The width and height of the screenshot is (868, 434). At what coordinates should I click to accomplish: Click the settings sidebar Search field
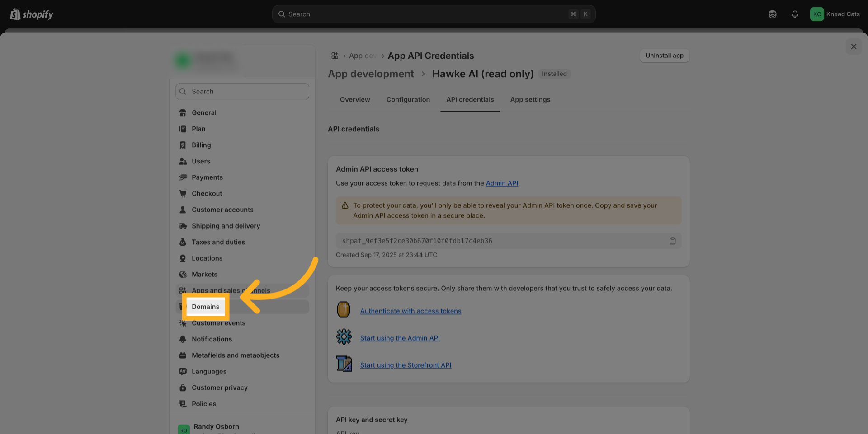(242, 92)
